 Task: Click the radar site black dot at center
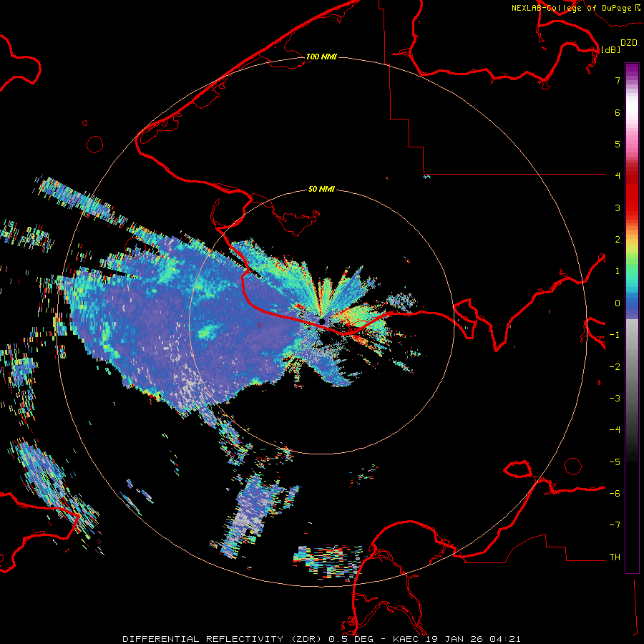[322, 321]
